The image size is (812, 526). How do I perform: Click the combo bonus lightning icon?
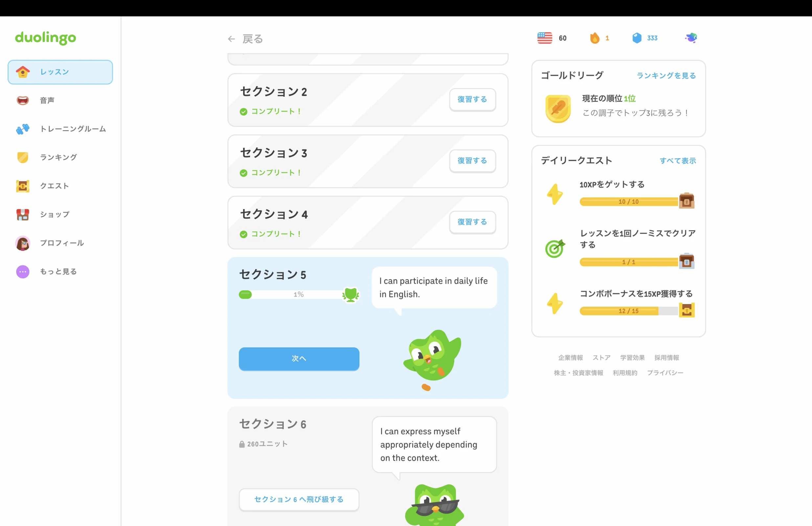(x=555, y=303)
